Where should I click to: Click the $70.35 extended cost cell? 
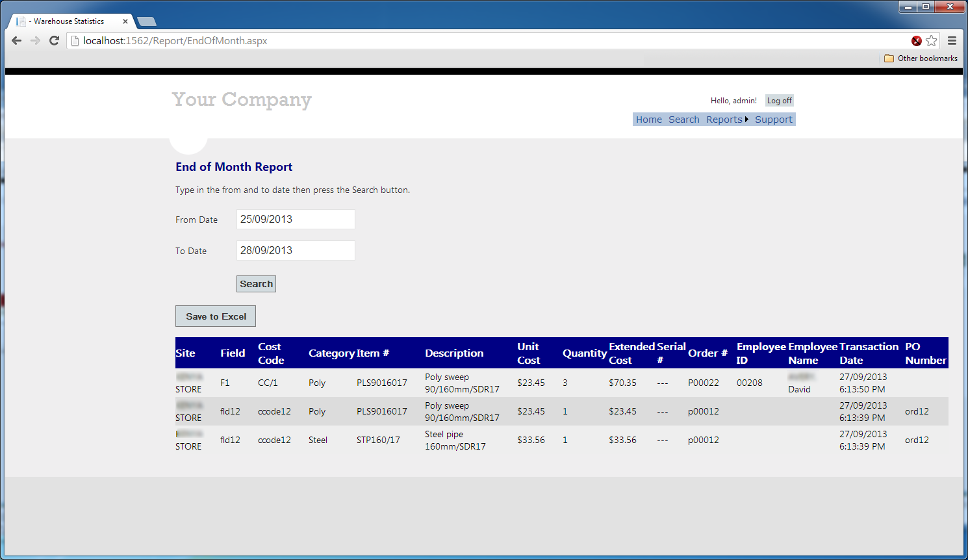(622, 383)
